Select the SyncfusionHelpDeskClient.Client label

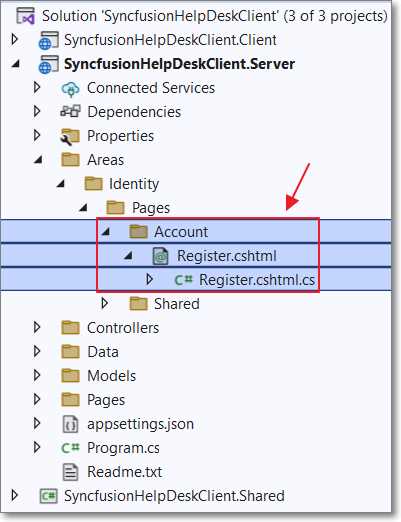(170, 40)
